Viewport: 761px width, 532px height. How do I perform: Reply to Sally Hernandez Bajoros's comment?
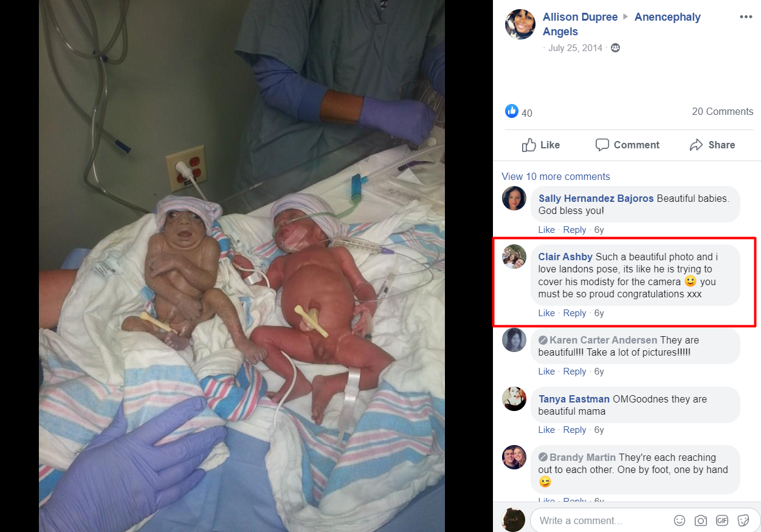point(574,230)
